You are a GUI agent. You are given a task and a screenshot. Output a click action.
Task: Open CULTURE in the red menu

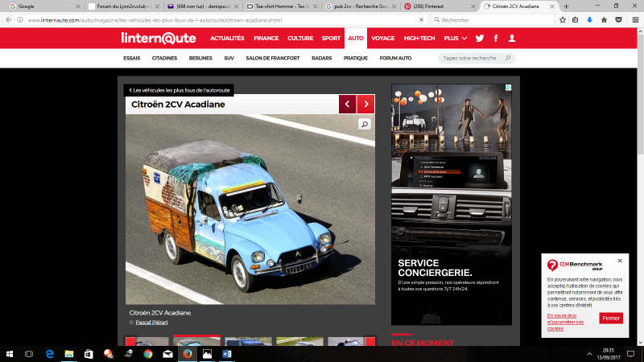300,38
